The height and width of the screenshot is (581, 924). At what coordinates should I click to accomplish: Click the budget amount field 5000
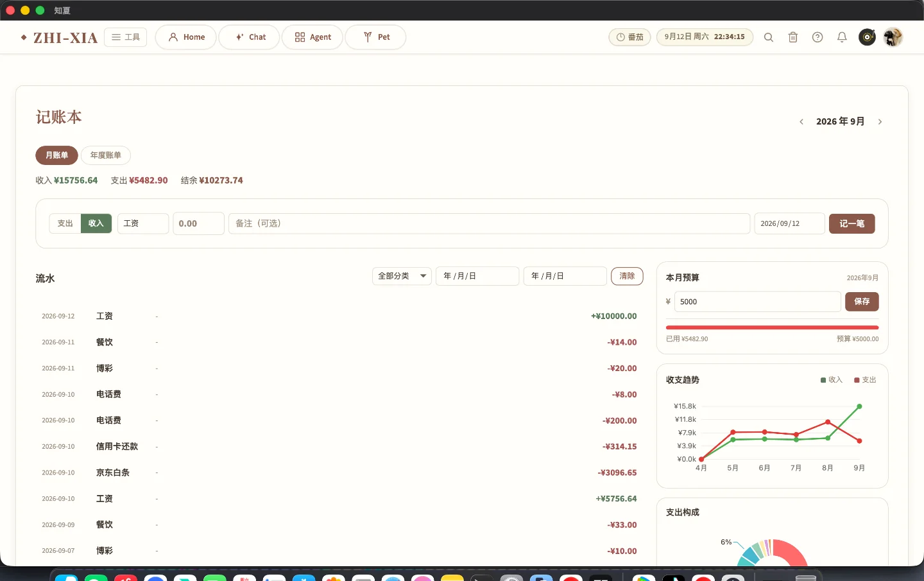click(x=758, y=302)
